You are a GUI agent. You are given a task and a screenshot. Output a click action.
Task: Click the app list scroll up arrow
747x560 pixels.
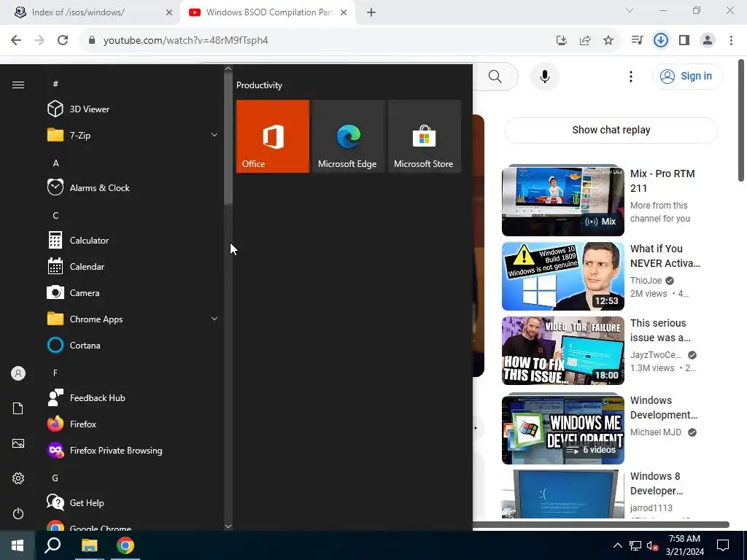[228, 69]
